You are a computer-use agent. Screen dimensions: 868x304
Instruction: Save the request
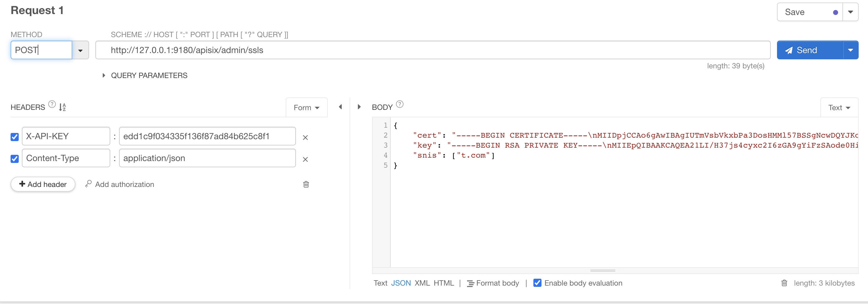point(794,12)
